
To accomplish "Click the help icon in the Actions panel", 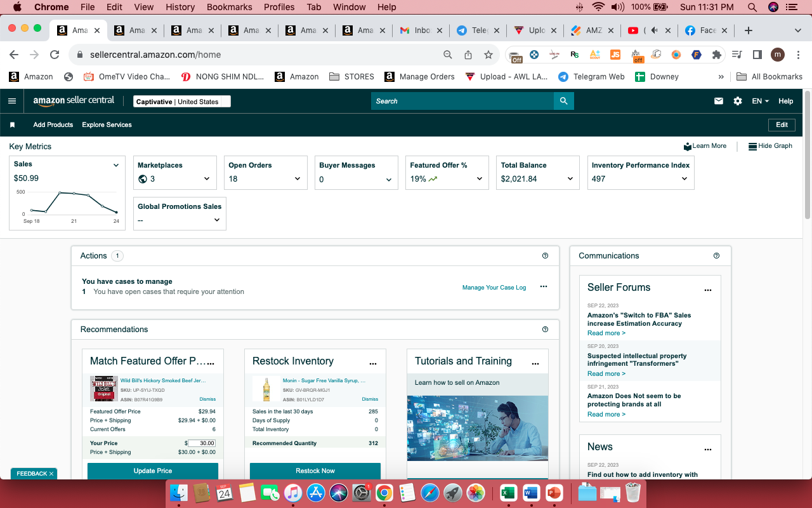I will [546, 256].
